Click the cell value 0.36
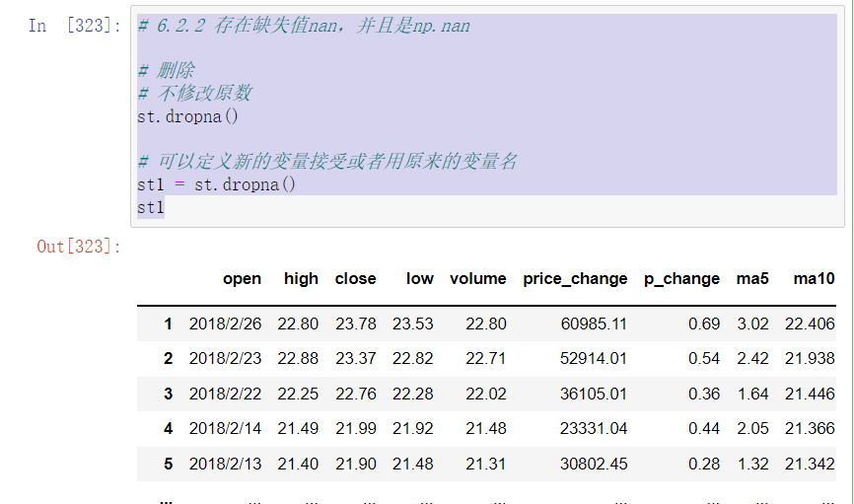854x504 pixels. 704,394
